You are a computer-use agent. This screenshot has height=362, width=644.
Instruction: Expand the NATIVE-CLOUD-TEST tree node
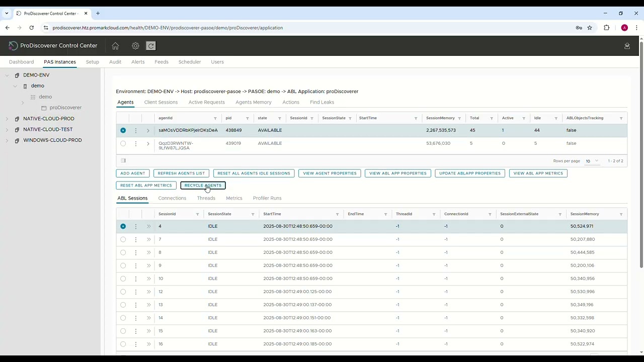7,130
